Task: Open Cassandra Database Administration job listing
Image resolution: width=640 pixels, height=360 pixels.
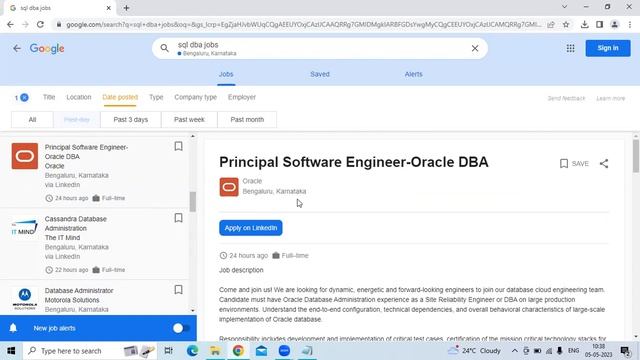Action: coord(94,244)
